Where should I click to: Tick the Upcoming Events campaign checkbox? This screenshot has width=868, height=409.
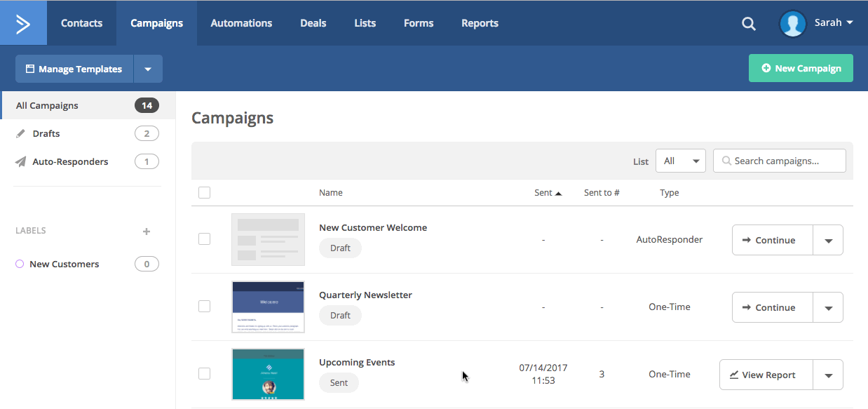tap(204, 374)
